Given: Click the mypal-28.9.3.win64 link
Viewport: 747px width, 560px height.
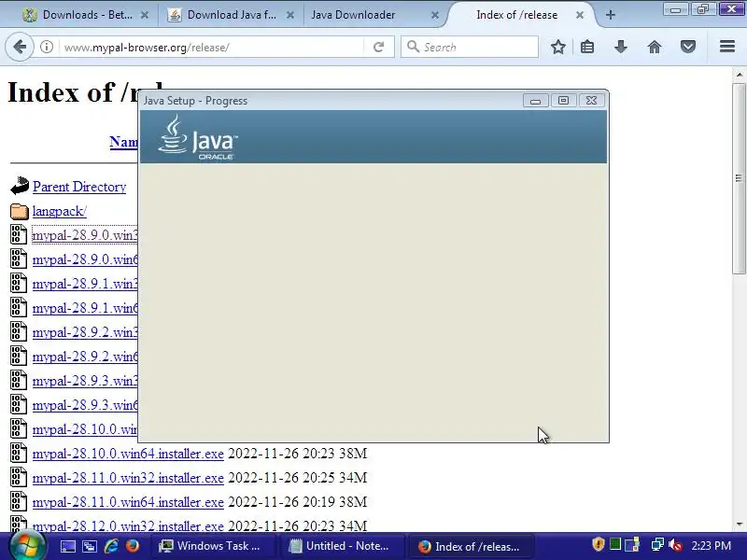Looking at the screenshot, I should (x=85, y=405).
